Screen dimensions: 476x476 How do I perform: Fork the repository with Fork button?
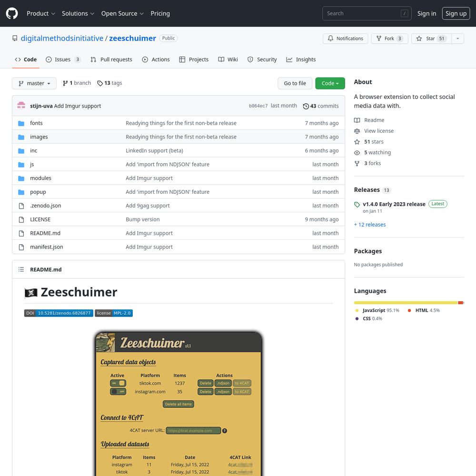(389, 39)
